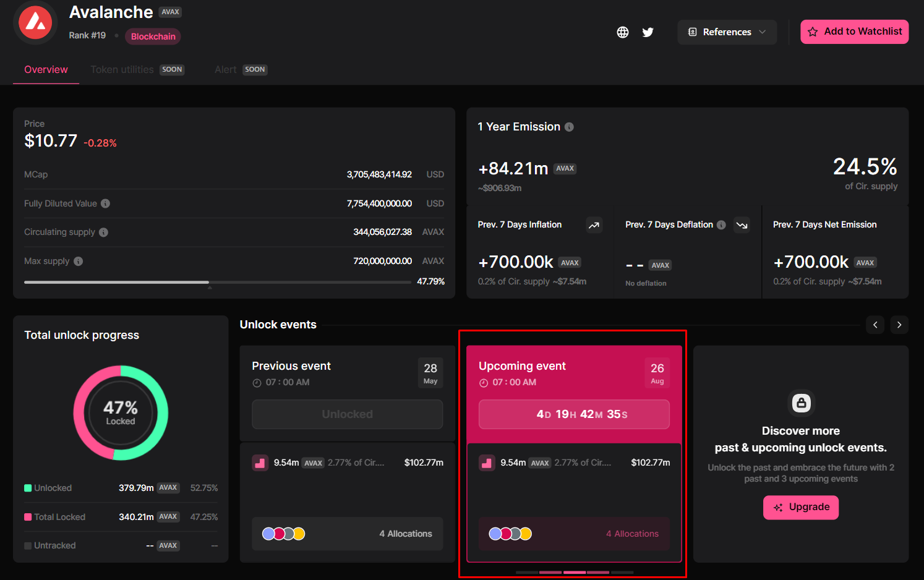Image resolution: width=924 pixels, height=580 pixels.
Task: Click the countdown timer in Upcoming event
Action: tap(574, 414)
